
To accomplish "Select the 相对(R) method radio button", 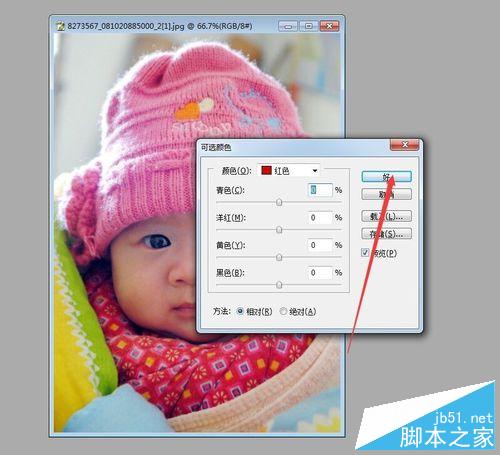I will coord(240,311).
